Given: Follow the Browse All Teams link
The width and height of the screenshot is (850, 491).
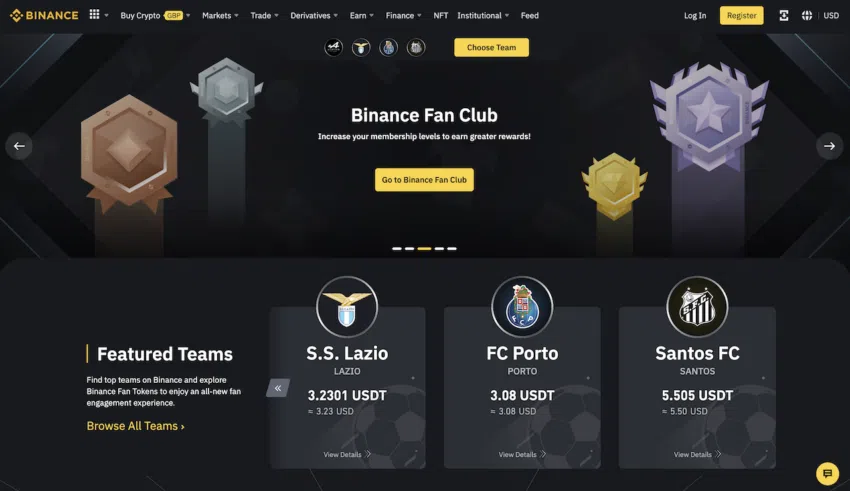Looking at the screenshot, I should 136,426.
